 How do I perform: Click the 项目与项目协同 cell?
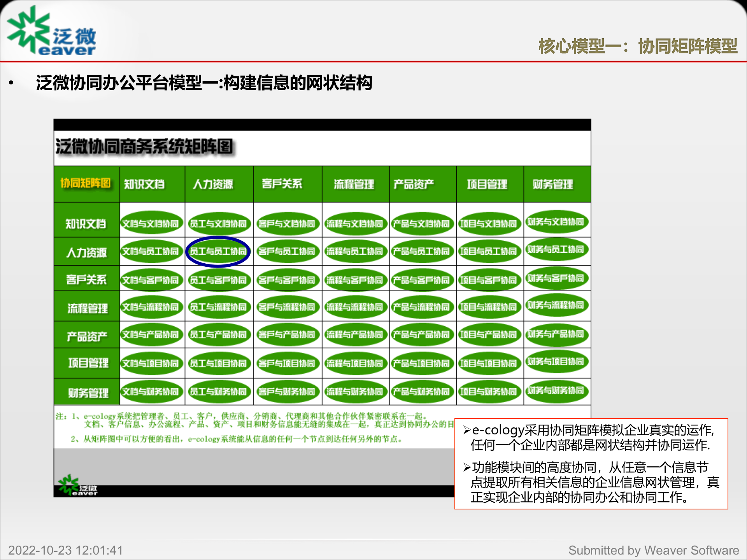490,363
